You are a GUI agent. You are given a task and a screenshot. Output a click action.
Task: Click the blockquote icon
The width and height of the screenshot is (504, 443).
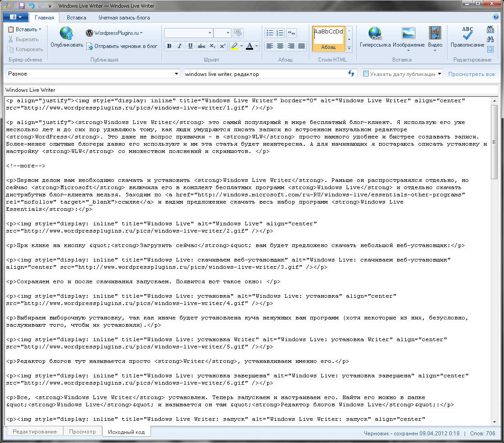pos(291,33)
